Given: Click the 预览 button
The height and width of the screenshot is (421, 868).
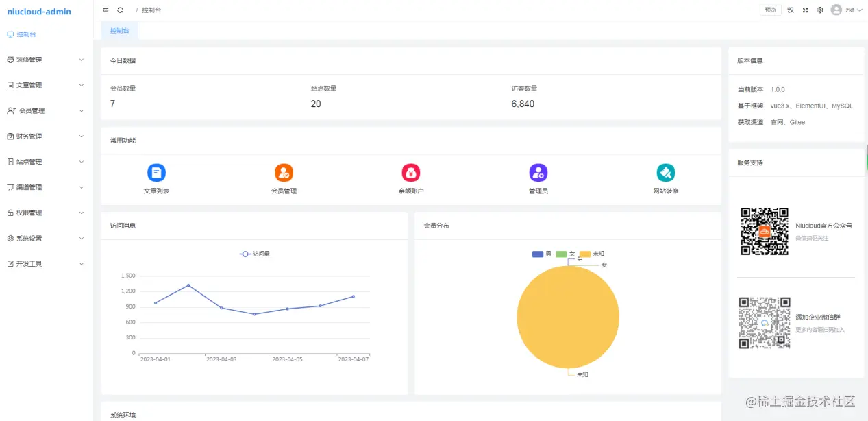Looking at the screenshot, I should tap(771, 10).
